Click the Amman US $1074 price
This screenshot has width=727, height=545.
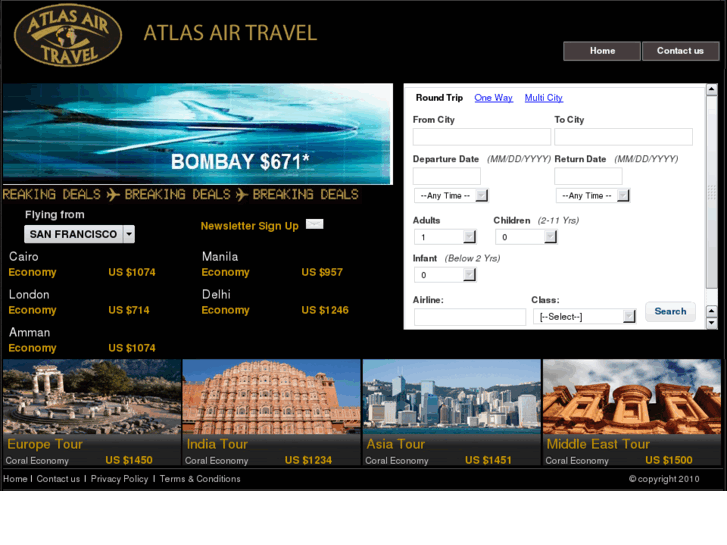(x=132, y=348)
